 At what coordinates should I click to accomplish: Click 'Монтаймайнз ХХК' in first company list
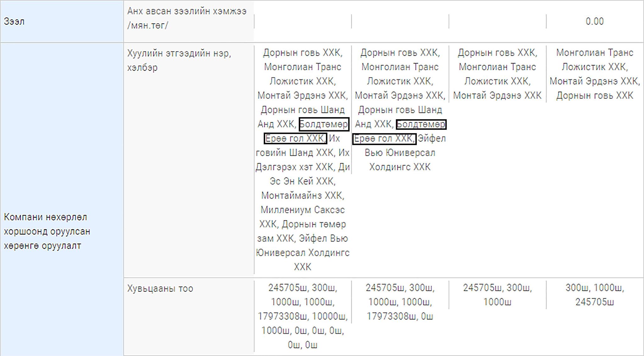point(303,195)
